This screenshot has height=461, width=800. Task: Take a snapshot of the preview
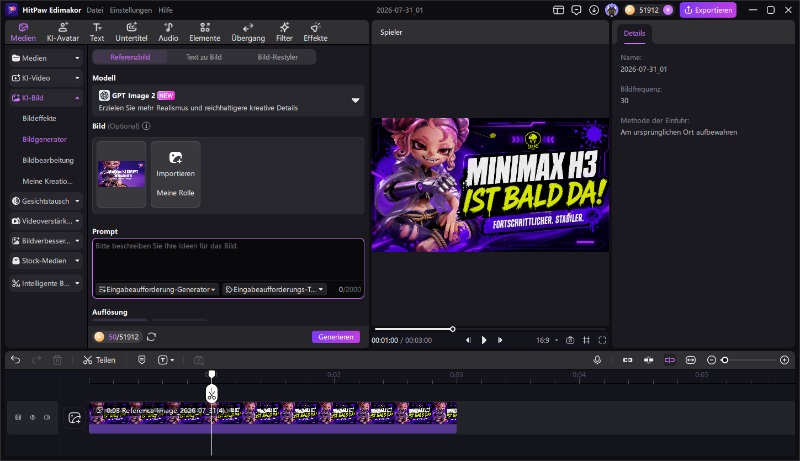coord(570,340)
